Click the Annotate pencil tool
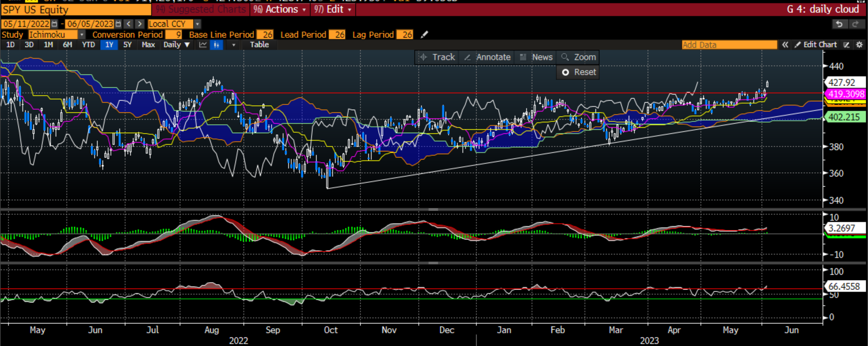The image size is (868, 346). coord(487,57)
